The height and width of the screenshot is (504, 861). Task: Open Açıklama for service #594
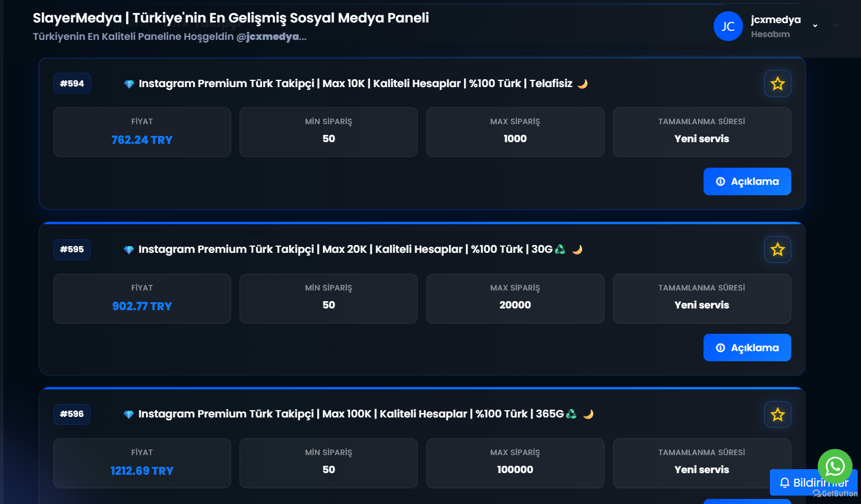coord(747,181)
